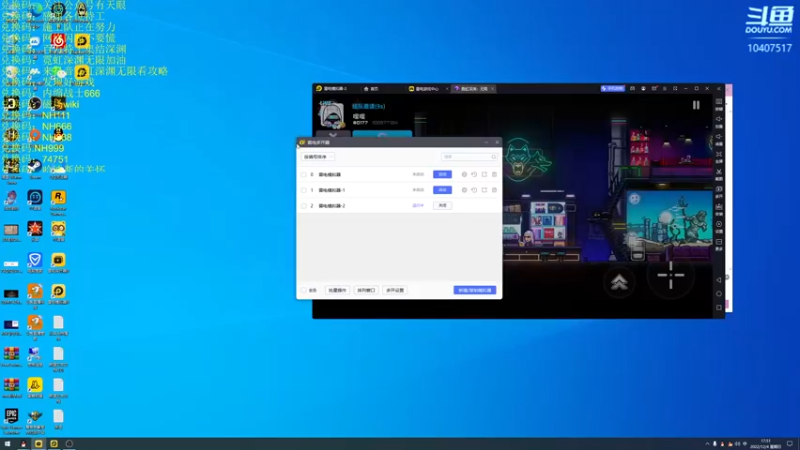This screenshot has height=450, width=800.
Task: Open the red star desktop icon
Action: (x=35, y=232)
